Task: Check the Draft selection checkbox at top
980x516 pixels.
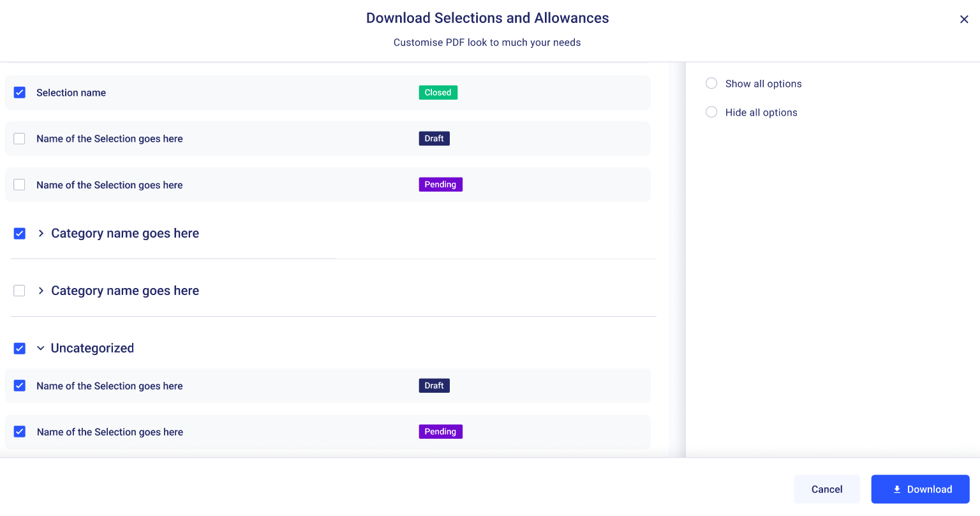Action: click(20, 139)
